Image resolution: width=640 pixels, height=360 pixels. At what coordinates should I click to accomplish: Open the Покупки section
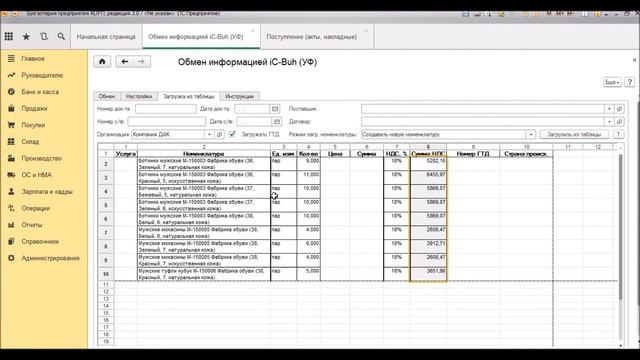[x=33, y=125]
